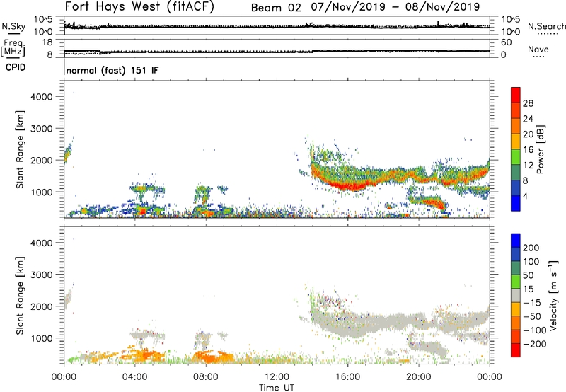Viewport: 566px width, 392px height.
Task: Click the "08:00" time axis tick label
Action: pyautogui.click(x=206, y=377)
